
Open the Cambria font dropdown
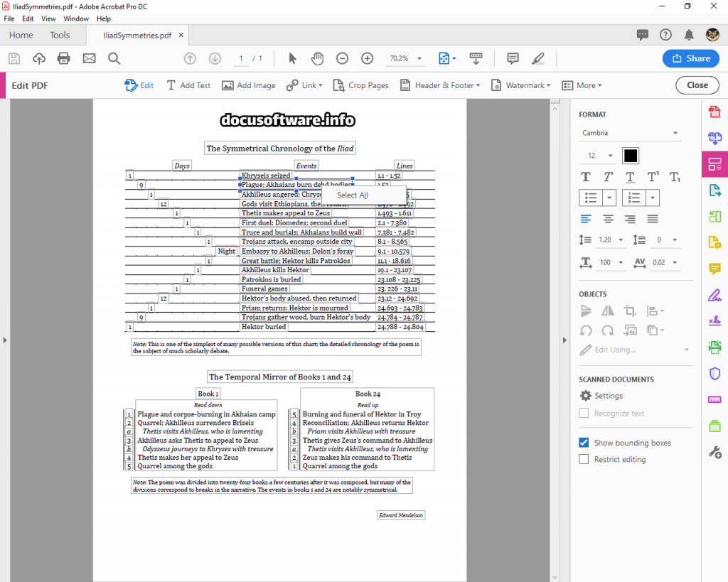point(630,133)
